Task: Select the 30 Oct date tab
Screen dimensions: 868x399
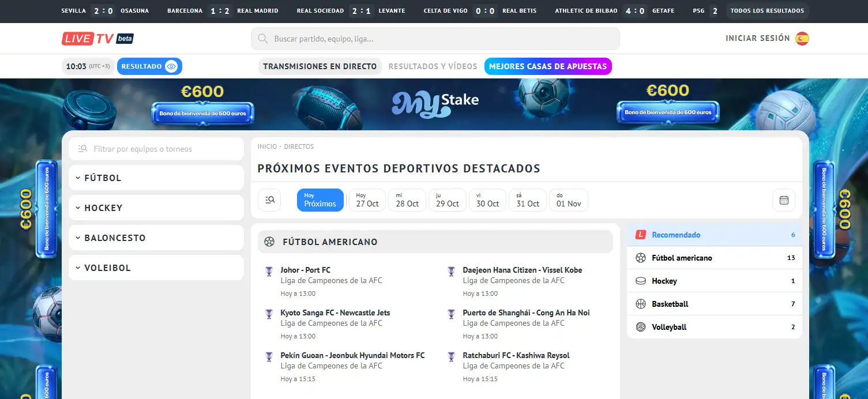Action: tap(487, 200)
